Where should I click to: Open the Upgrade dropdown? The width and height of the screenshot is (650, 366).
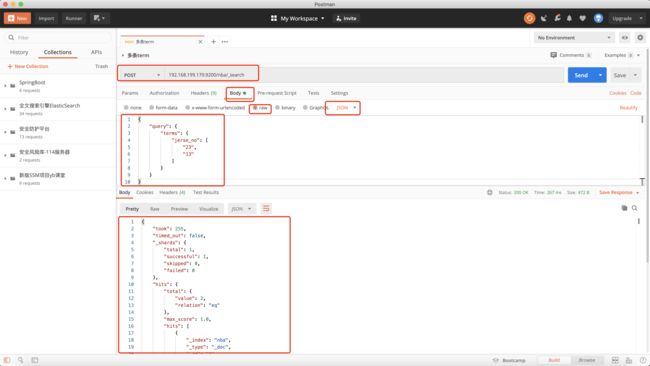pyautogui.click(x=627, y=18)
